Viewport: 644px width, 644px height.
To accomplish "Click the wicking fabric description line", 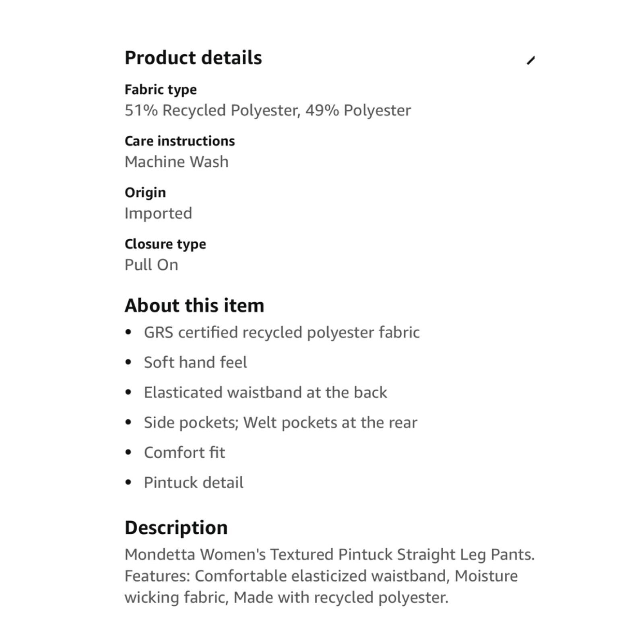I will click(286, 598).
